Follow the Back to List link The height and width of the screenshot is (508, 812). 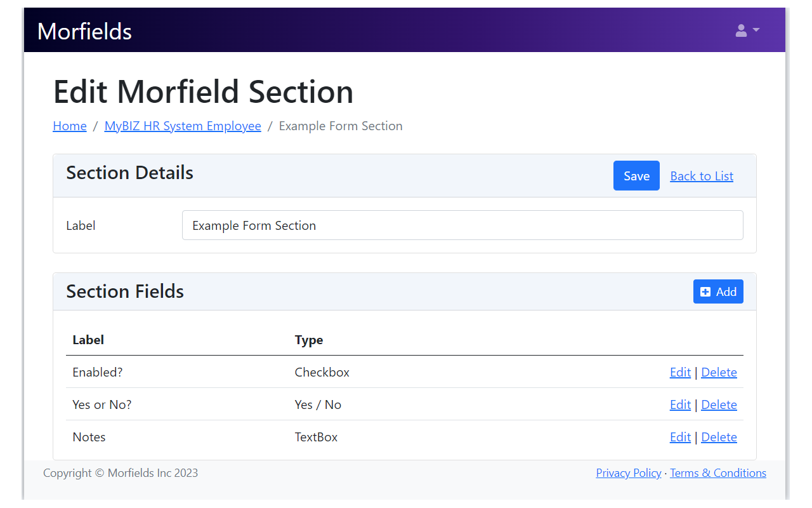(x=702, y=176)
